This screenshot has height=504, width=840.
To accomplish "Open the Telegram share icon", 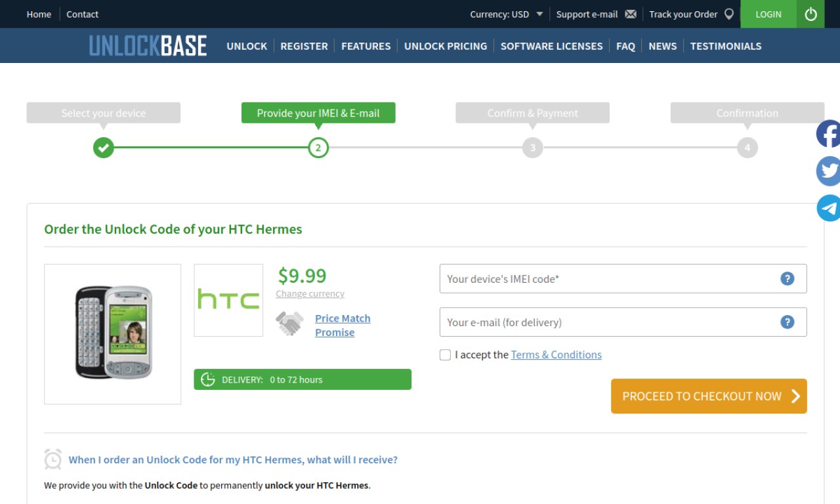I will pos(828,208).
